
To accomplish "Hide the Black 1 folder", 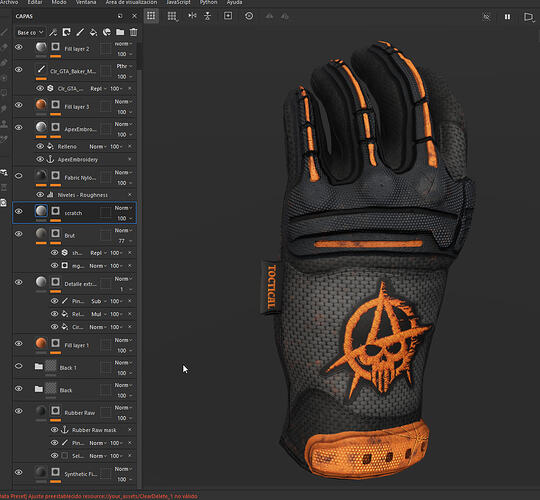I will coord(19,366).
